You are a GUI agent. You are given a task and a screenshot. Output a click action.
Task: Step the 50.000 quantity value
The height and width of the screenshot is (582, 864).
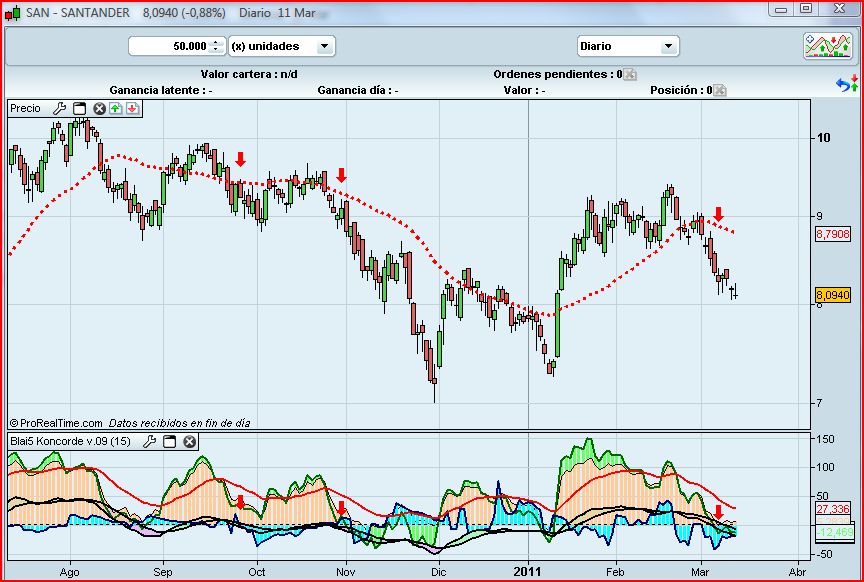[x=217, y=46]
